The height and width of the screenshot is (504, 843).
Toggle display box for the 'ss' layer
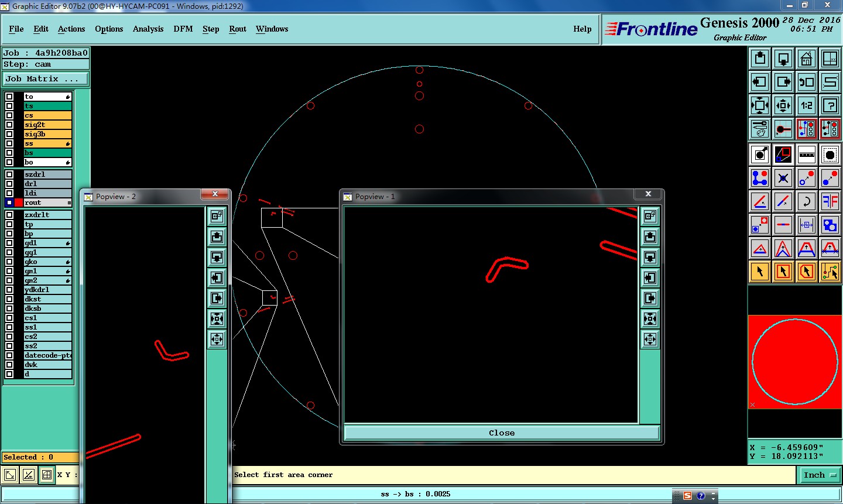pyautogui.click(x=9, y=143)
